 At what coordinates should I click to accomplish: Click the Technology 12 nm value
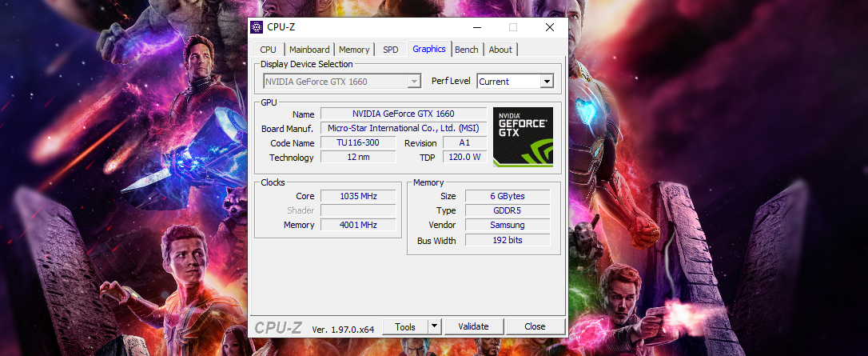click(x=358, y=157)
